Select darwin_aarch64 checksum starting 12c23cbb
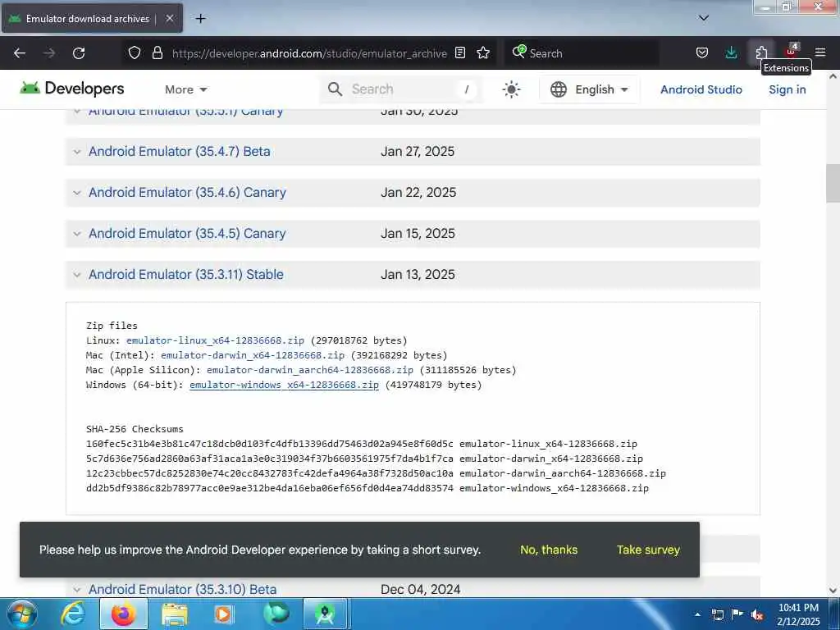 269,473
